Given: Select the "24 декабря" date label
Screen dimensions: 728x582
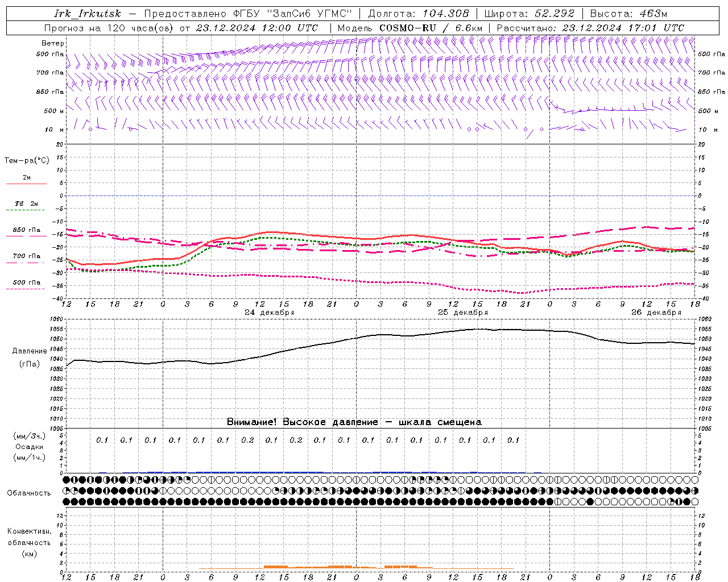Looking at the screenshot, I should point(270,313).
